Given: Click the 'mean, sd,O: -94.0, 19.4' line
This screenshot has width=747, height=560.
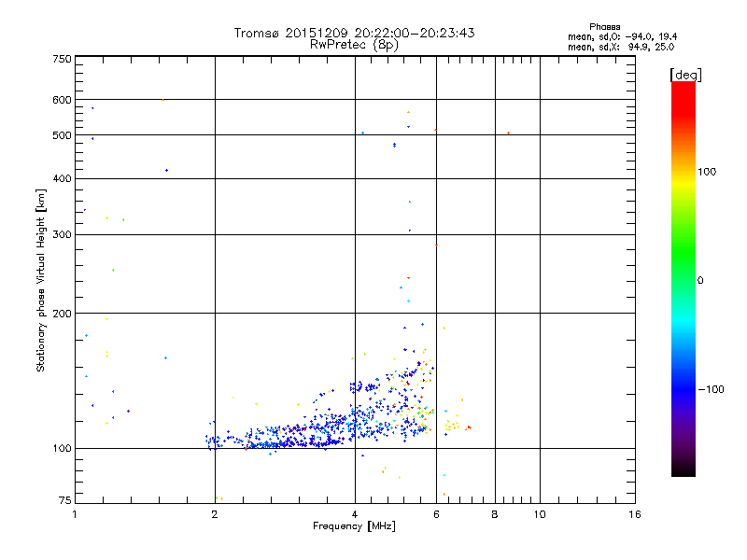Looking at the screenshot, I should pyautogui.click(x=622, y=36).
